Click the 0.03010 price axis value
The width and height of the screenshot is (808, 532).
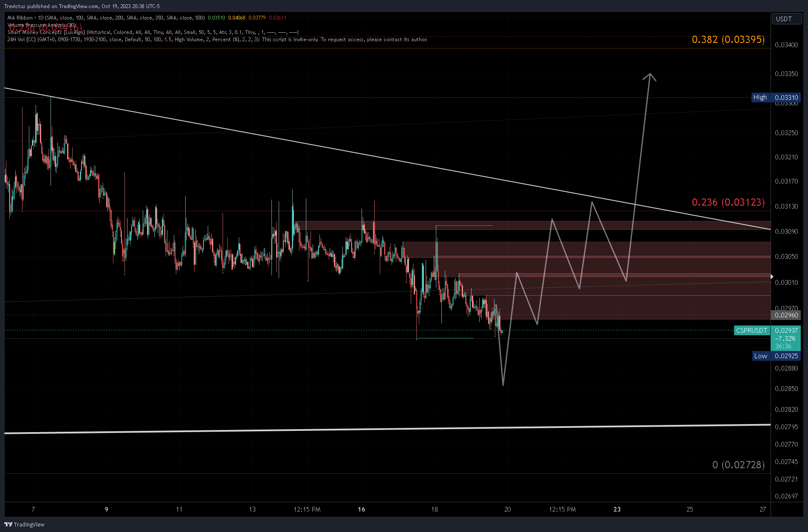pos(786,283)
